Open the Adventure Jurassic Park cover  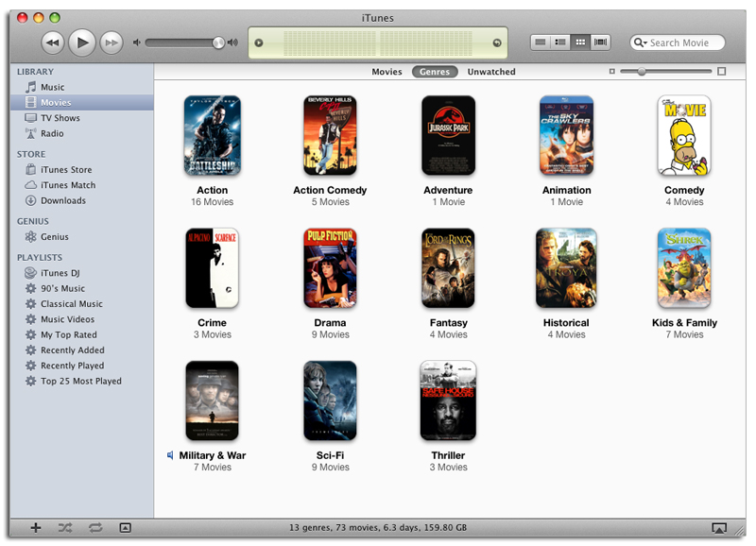click(448, 135)
